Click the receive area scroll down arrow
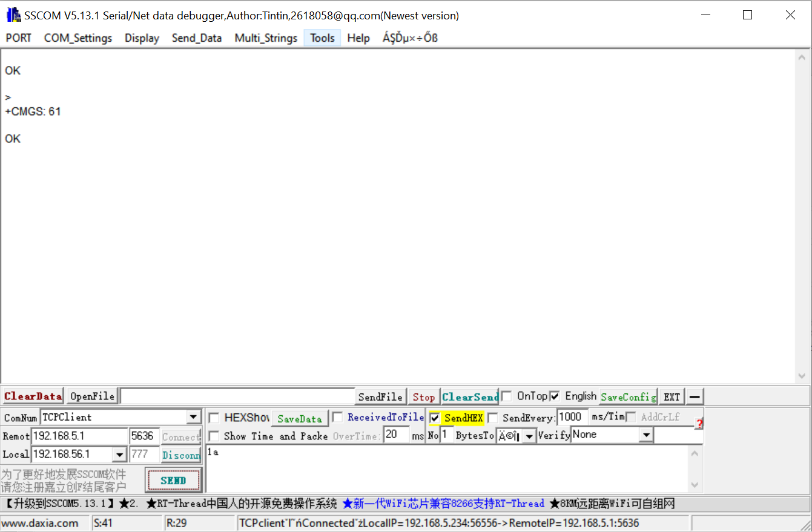This screenshot has height=532, width=812. click(803, 375)
